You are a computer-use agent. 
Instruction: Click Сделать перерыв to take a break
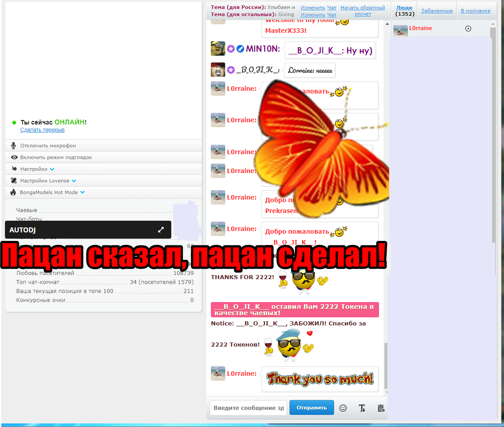pos(42,130)
